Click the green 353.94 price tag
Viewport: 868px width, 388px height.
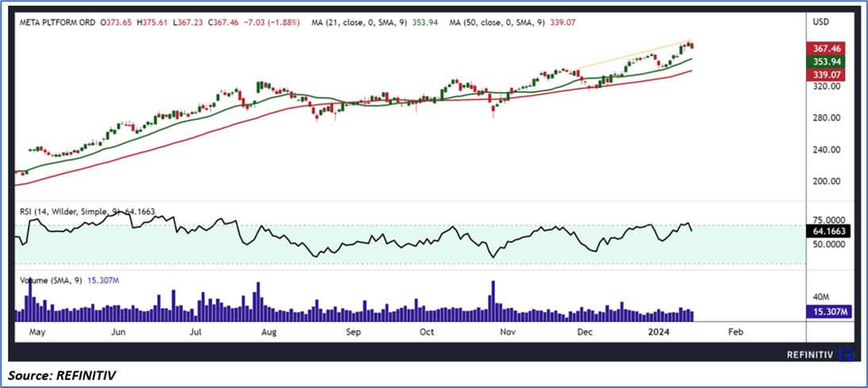[828, 61]
